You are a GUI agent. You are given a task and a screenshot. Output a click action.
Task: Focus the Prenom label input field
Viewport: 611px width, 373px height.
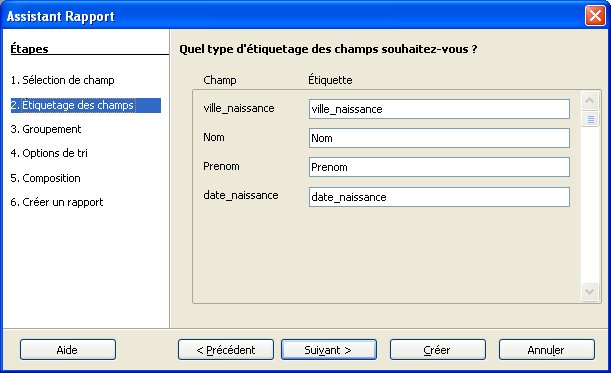439,167
